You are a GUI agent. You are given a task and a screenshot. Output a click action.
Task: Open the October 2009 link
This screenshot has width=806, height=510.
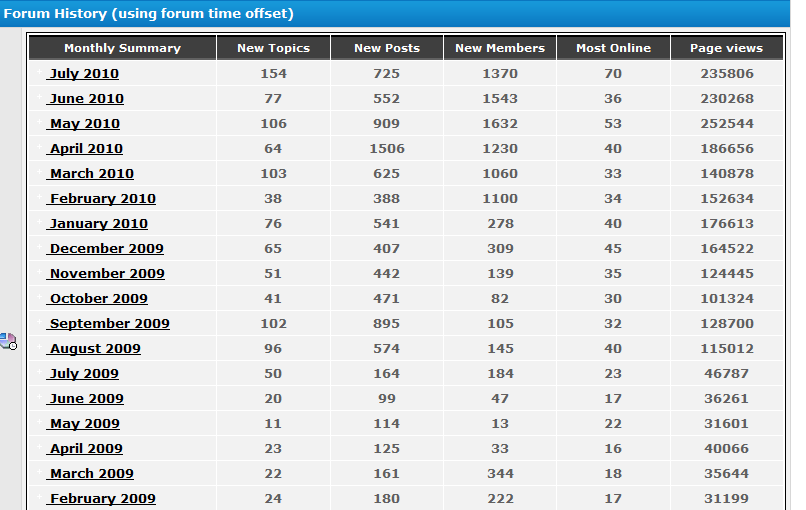pyautogui.click(x=97, y=299)
